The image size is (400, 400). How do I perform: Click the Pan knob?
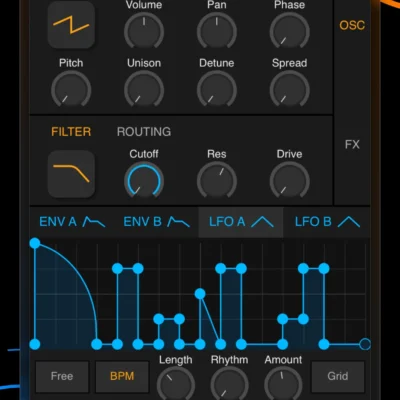click(217, 32)
